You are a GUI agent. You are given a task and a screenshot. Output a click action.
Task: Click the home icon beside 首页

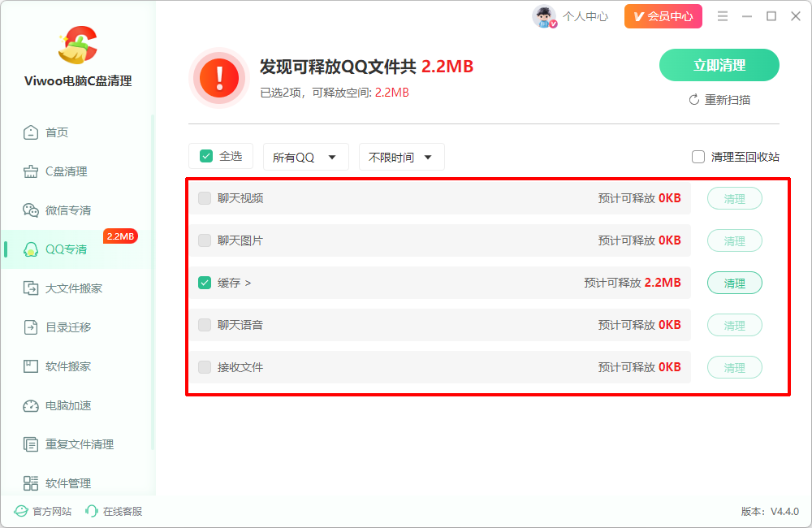coord(31,132)
